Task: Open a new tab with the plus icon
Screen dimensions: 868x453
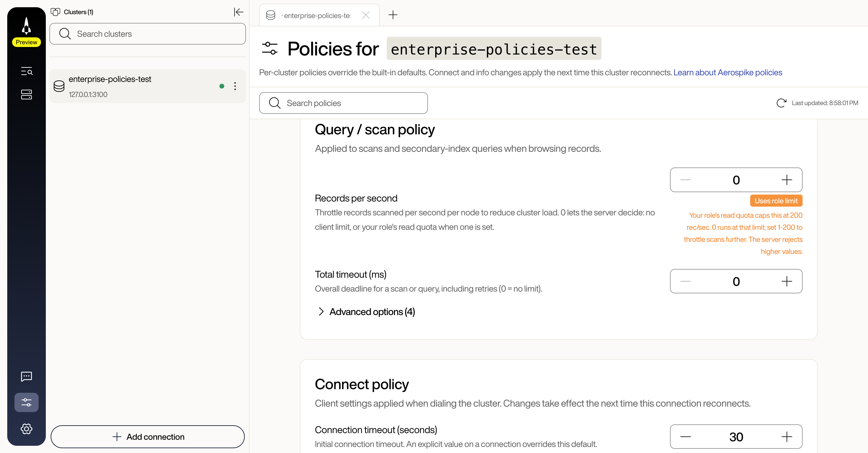Action: 393,15
